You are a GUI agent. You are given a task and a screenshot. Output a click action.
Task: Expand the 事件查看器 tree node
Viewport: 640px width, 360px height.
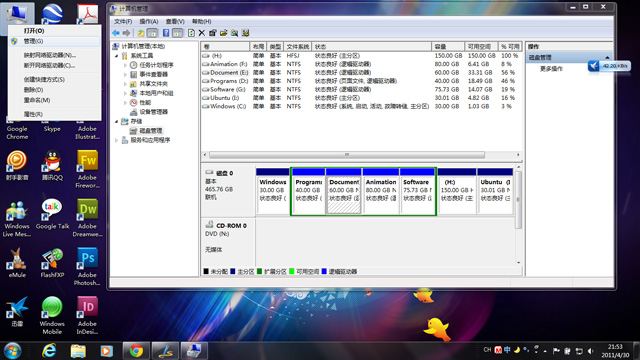[125, 75]
